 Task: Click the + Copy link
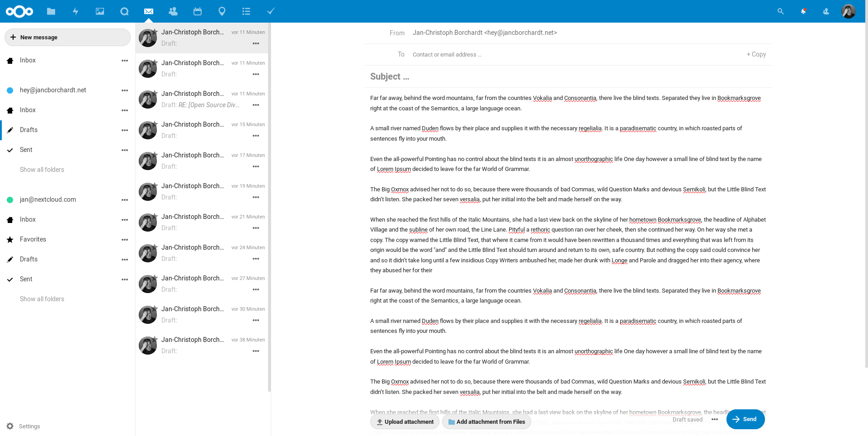pyautogui.click(x=756, y=54)
